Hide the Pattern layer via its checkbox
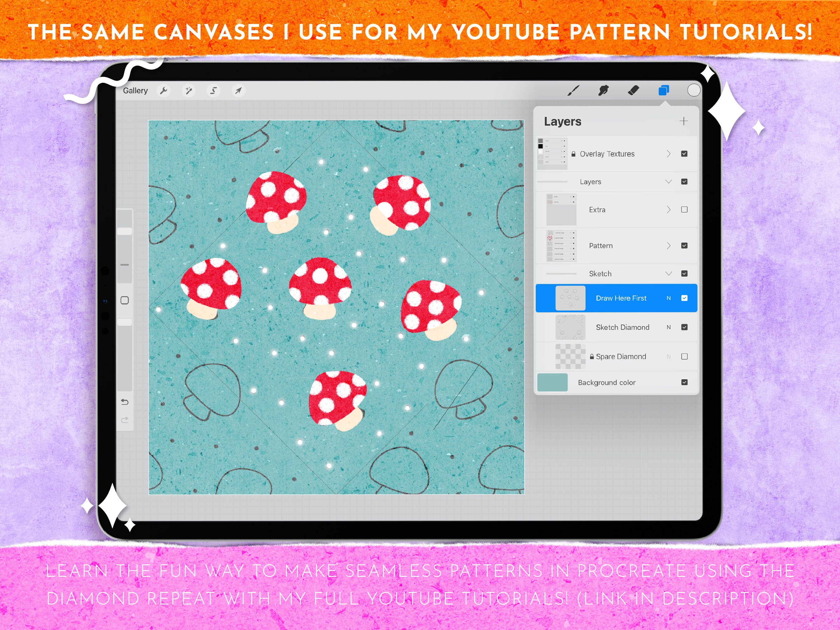This screenshot has height=630, width=840. [x=685, y=245]
